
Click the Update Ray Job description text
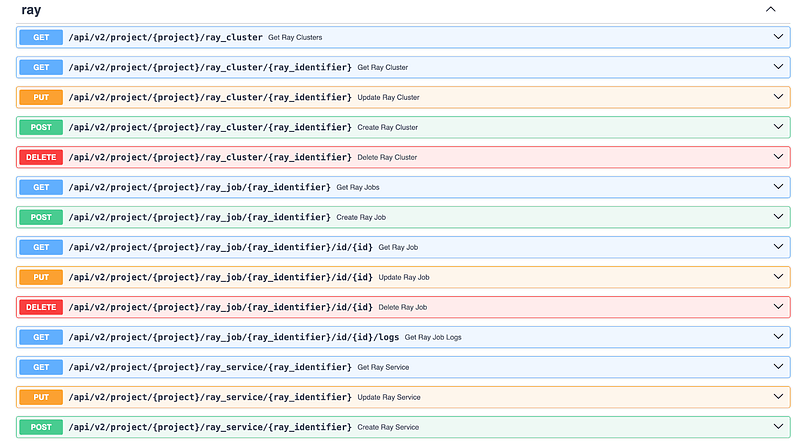pos(404,277)
